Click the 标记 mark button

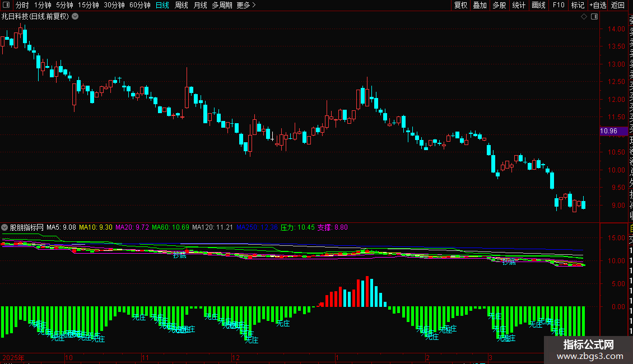pos(578,5)
